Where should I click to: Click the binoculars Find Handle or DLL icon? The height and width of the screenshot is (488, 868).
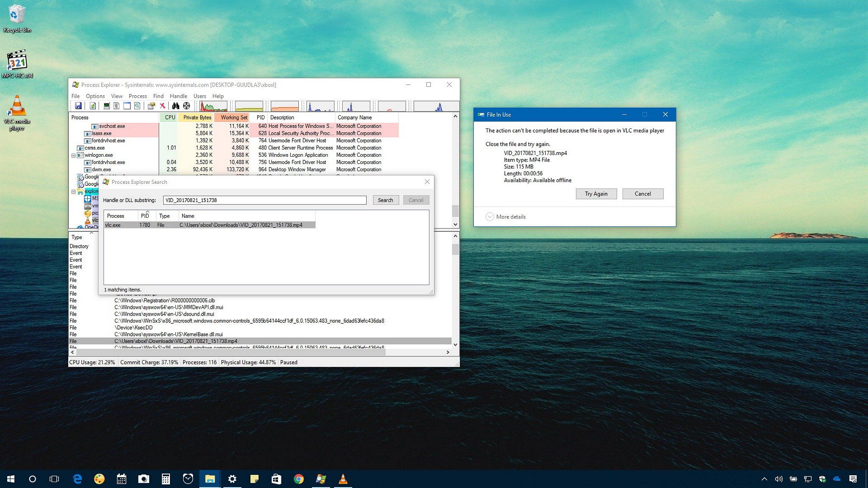click(175, 106)
